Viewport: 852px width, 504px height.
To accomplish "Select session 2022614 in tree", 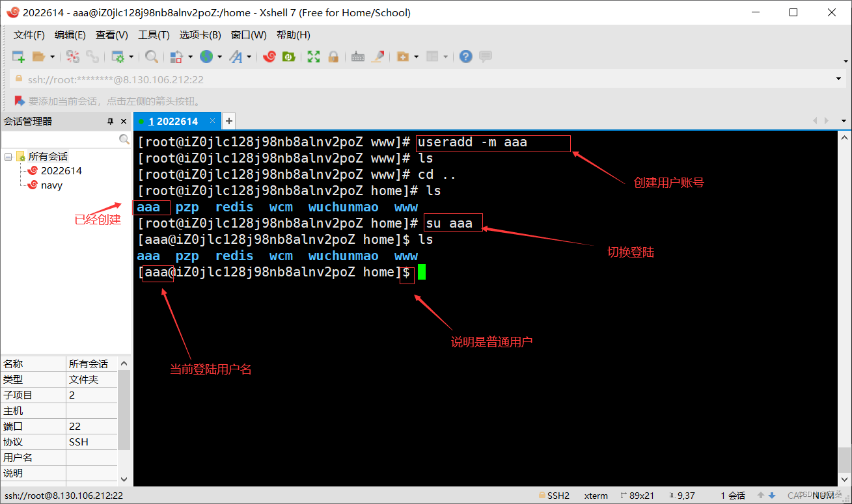I will click(61, 171).
